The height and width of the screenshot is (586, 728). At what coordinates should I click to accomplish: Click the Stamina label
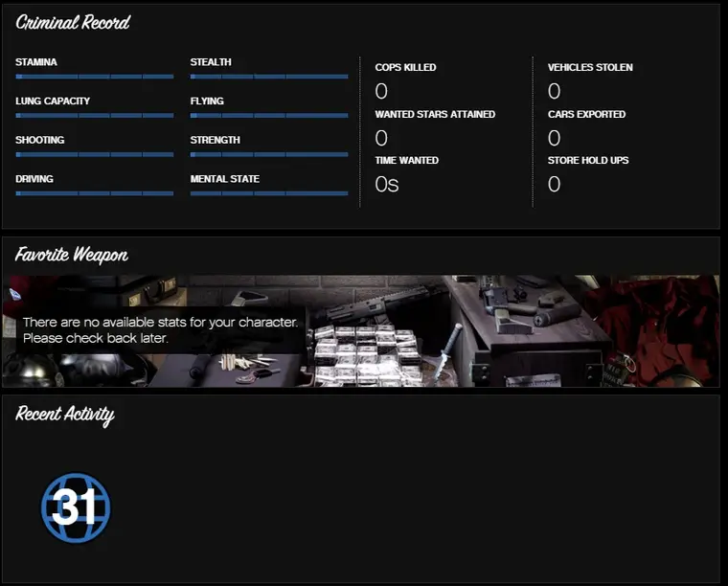[x=36, y=62]
